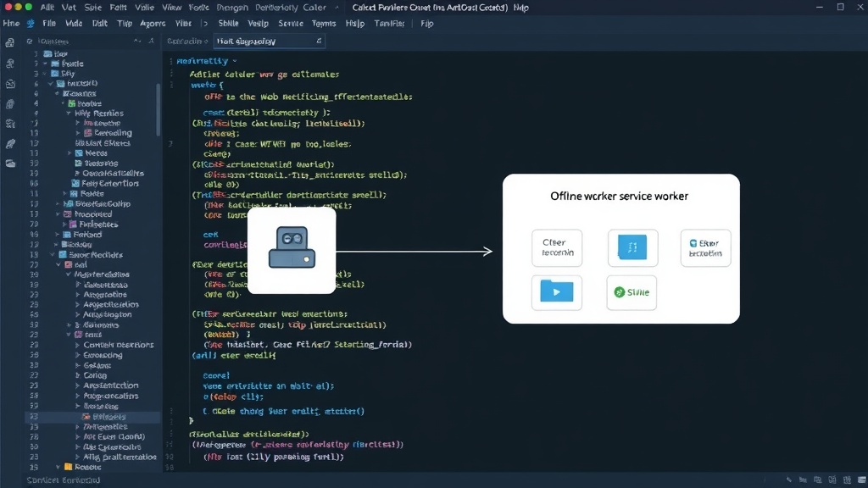Click the Clear tile in service worker panel
Screen dimensions: 868x488
tap(557, 248)
